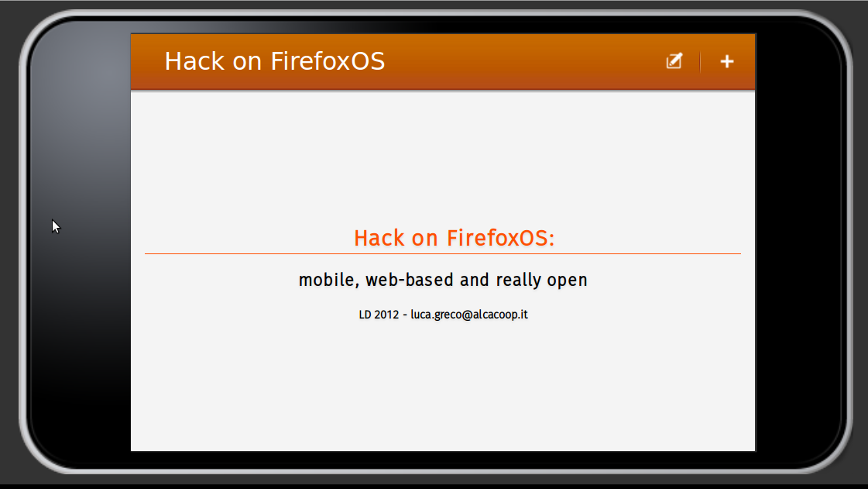Open the luca.greco@alcacoop.it email address
The image size is (868, 489).
click(x=469, y=315)
